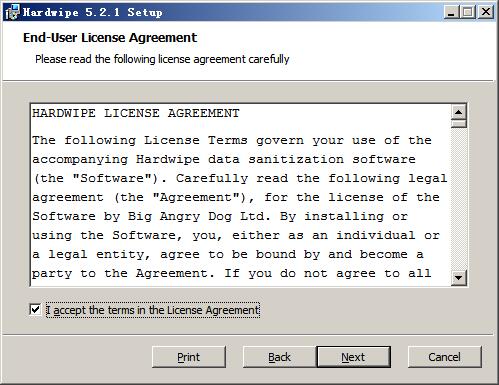Click the last visible license line 'party to the Agreement'
Viewport: 499px width, 385px height.
pos(232,273)
